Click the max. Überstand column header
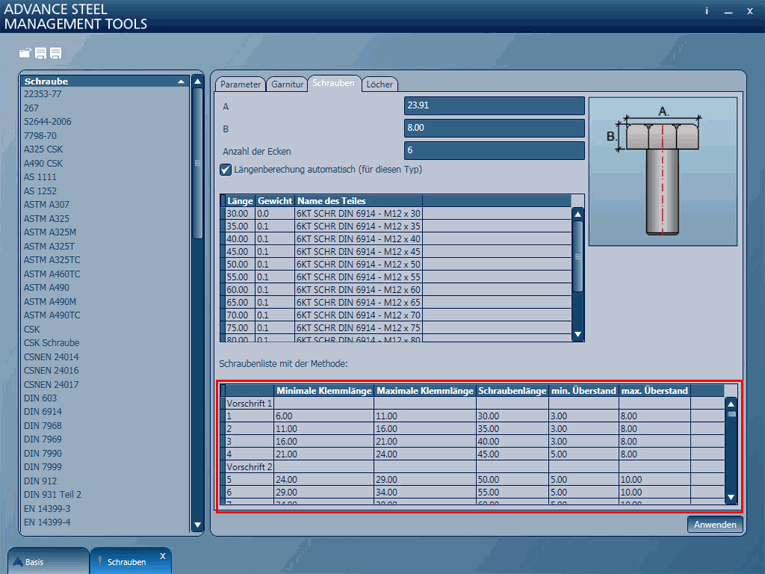Viewport: 765px width, 574px height. coord(654,391)
